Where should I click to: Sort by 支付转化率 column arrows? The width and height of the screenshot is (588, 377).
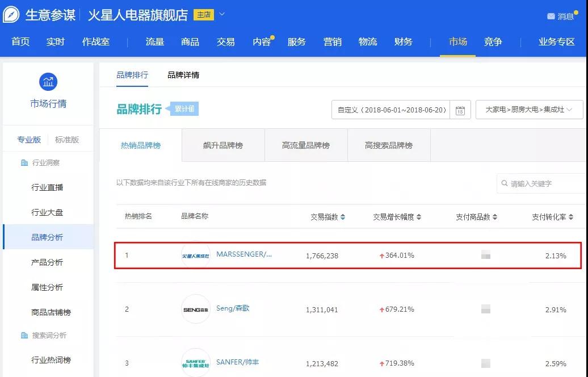571,217
